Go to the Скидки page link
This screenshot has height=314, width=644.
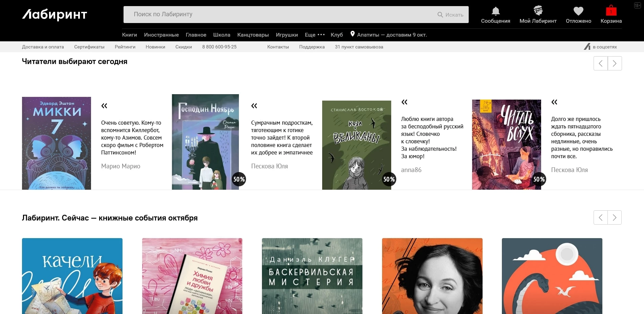tap(183, 47)
